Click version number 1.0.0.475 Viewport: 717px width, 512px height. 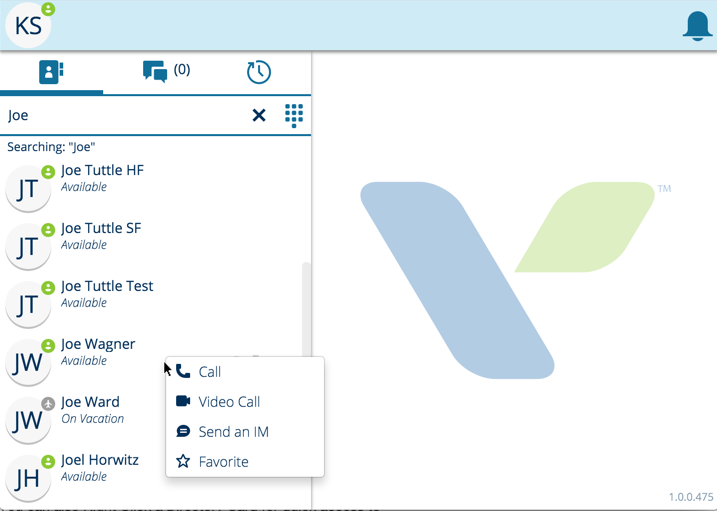point(691,497)
